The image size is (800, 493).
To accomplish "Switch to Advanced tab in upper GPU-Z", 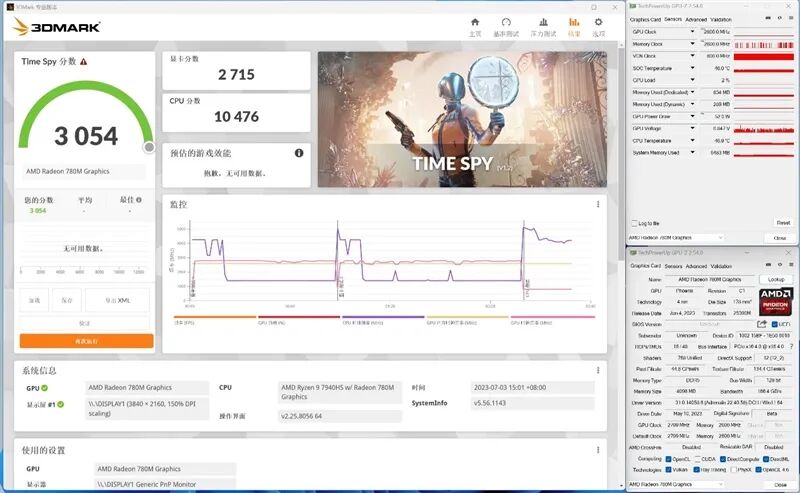I will point(696,19).
